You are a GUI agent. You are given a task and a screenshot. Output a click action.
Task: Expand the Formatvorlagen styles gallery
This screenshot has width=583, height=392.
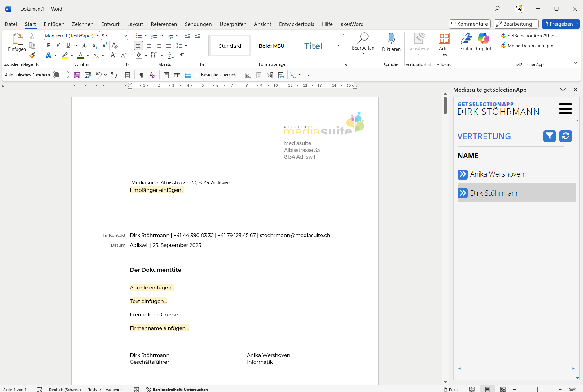click(x=339, y=46)
